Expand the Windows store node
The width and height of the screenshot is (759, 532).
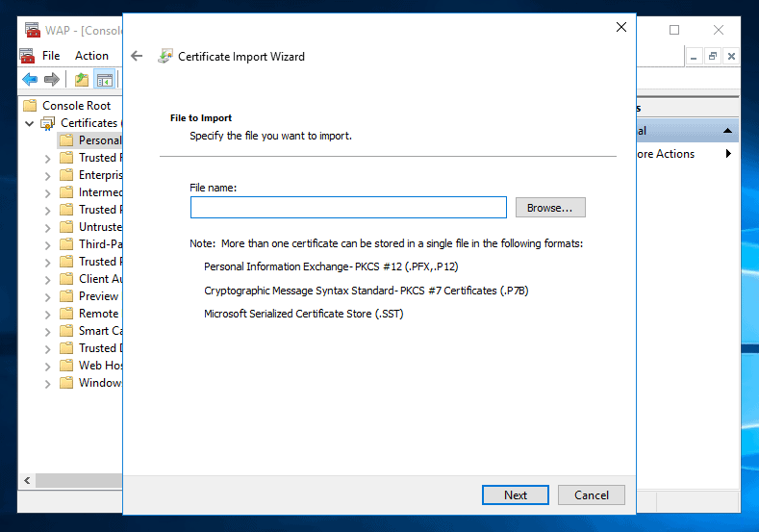(47, 384)
